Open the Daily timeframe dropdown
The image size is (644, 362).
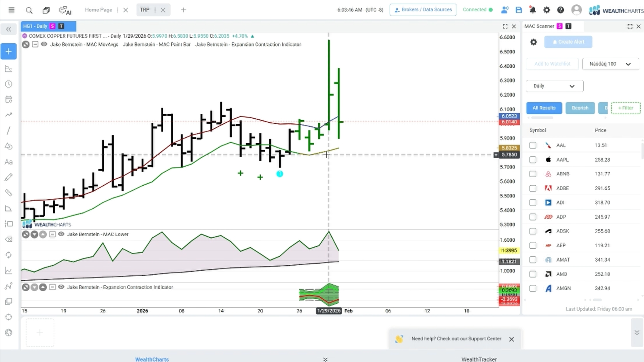(x=555, y=86)
